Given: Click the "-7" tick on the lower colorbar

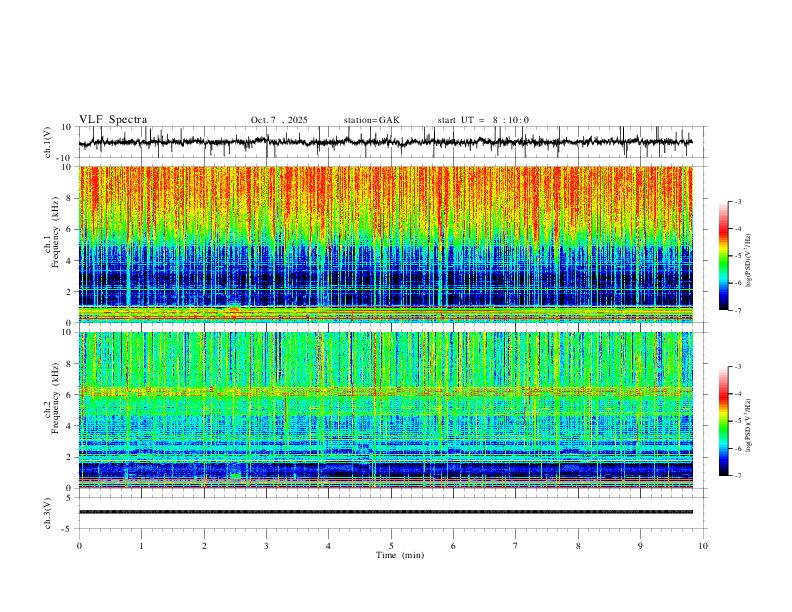Looking at the screenshot, I should (x=738, y=476).
